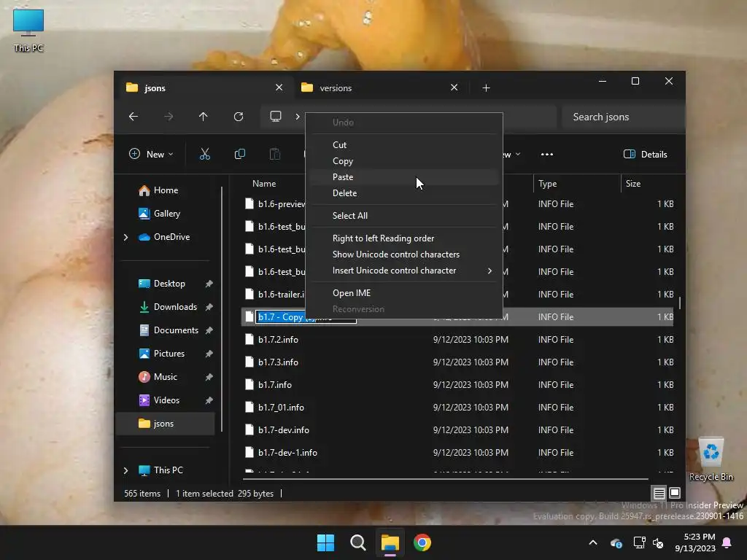Open the See more ellipsis menu
The height and width of the screenshot is (560, 747).
[547, 155]
